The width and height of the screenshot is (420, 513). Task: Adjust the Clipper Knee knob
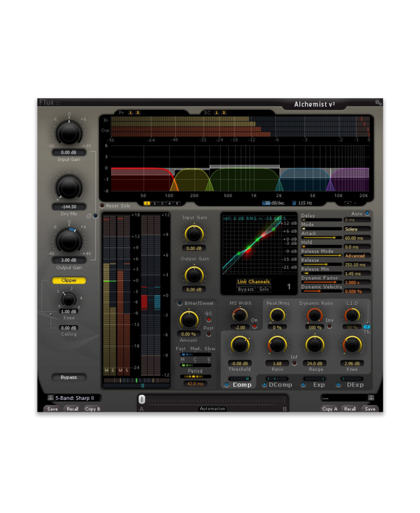pos(68,299)
